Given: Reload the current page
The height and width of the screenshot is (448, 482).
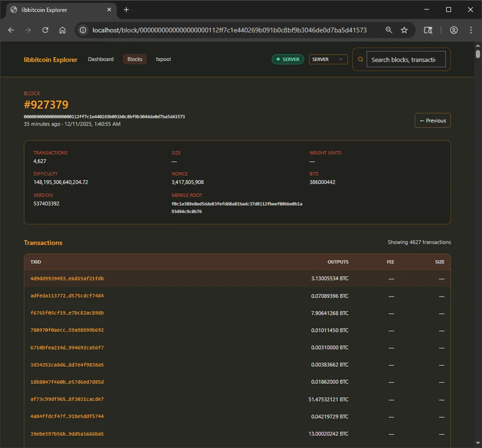Looking at the screenshot, I should [45, 30].
